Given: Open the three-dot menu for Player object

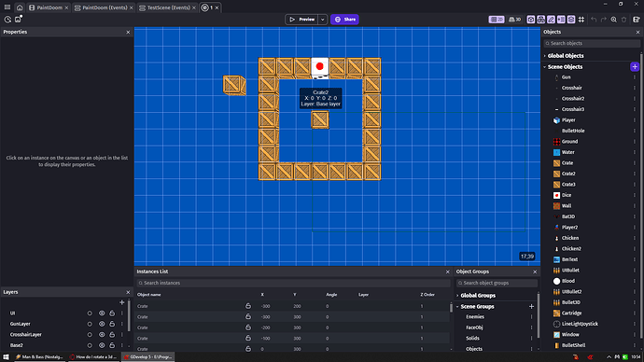Looking at the screenshot, I should point(634,119).
